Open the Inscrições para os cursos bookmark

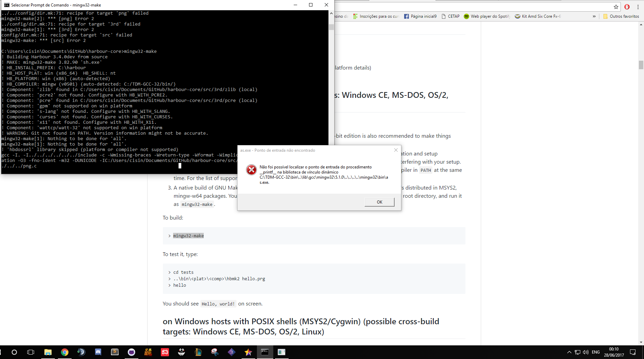pos(376,16)
